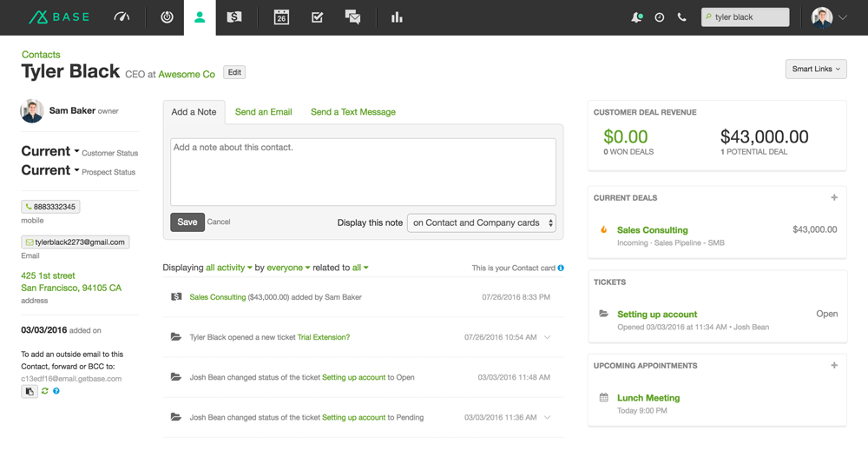Click folder icon in Trial Extension activity row
Viewport: 868px width, 464px height.
[176, 336]
